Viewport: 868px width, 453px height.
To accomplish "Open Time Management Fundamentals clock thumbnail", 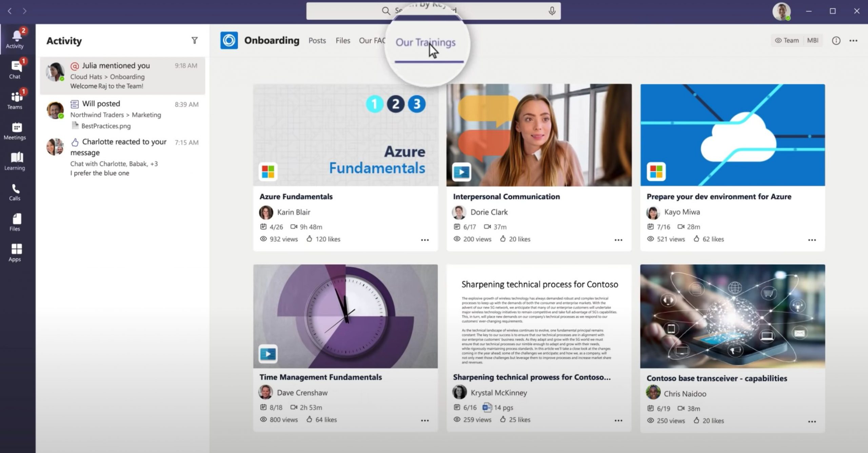I will tap(345, 316).
